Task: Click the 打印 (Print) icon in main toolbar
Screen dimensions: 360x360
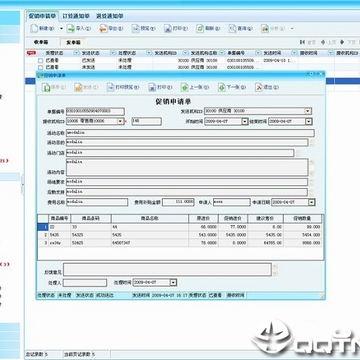Action: pos(168,29)
